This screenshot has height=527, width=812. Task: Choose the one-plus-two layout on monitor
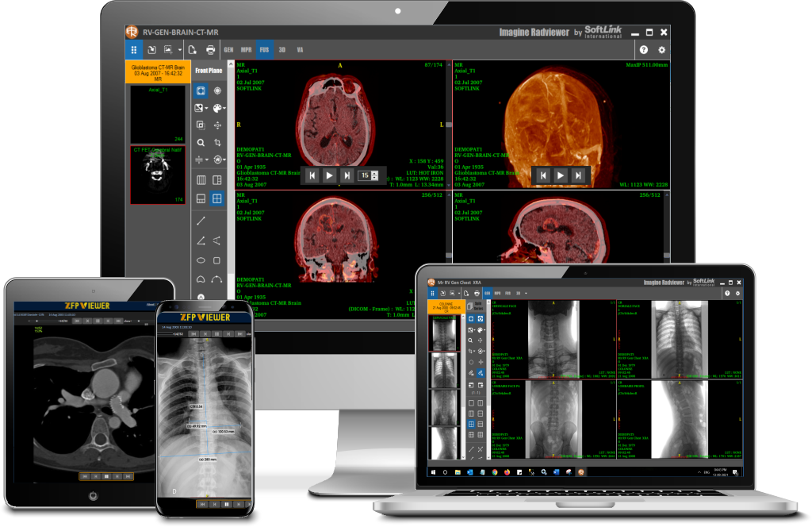217,180
